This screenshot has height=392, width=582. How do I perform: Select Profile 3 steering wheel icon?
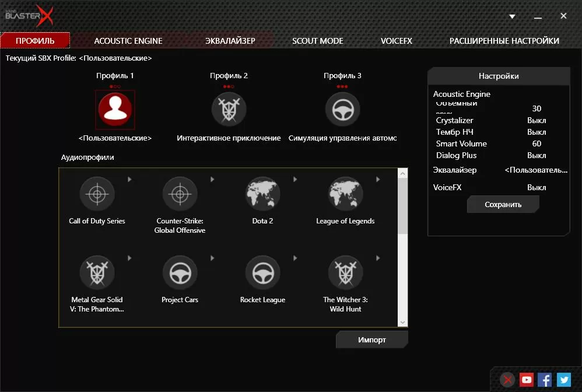(342, 109)
